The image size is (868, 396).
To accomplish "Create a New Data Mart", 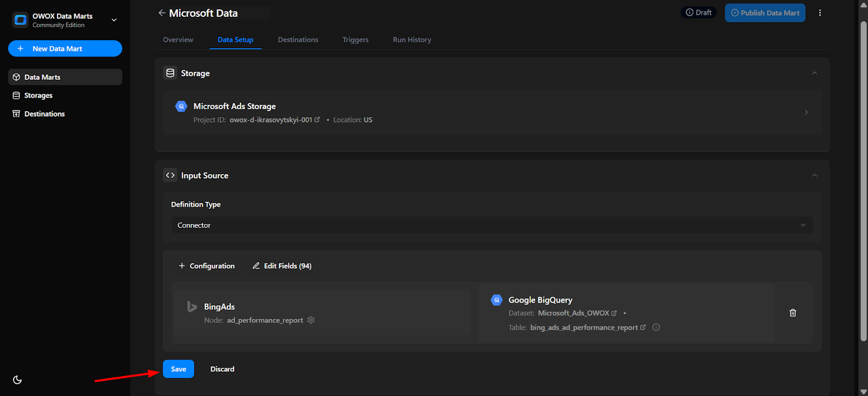I will click(65, 48).
